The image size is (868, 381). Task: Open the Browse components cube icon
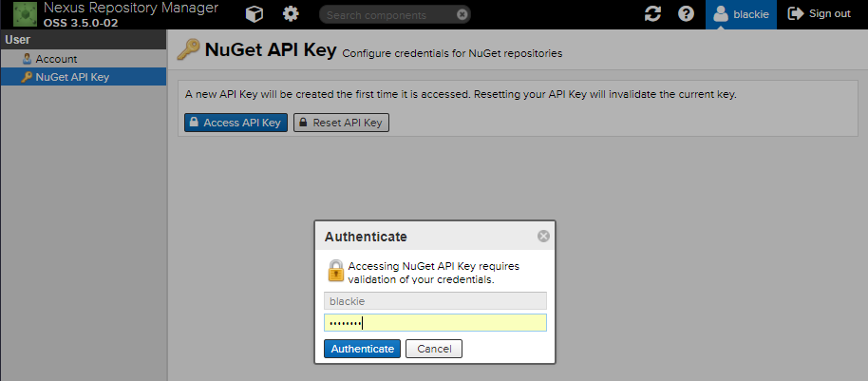[x=255, y=14]
